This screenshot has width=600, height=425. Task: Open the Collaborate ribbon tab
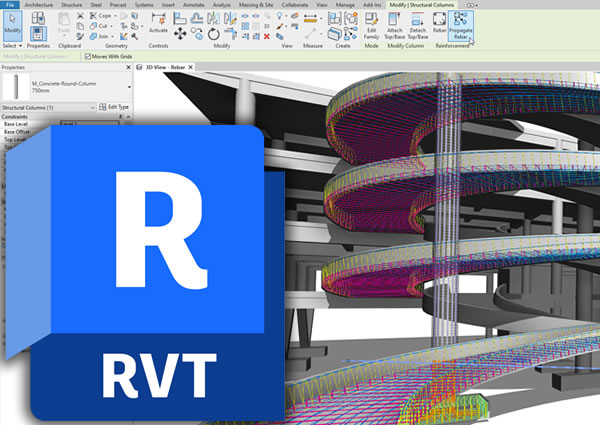coord(295,5)
